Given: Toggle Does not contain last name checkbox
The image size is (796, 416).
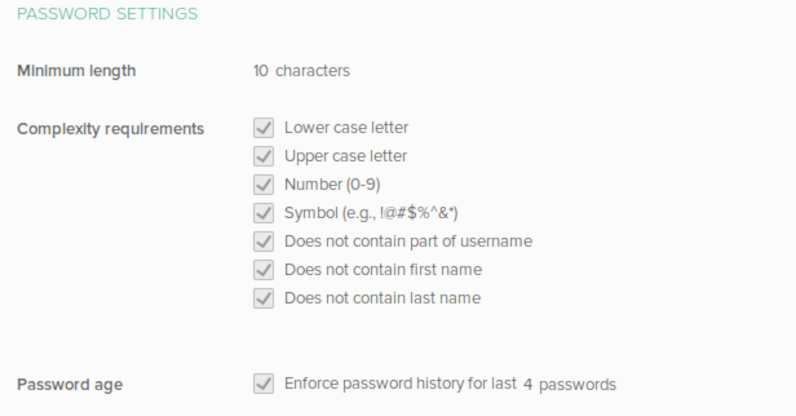Looking at the screenshot, I should coord(263,299).
